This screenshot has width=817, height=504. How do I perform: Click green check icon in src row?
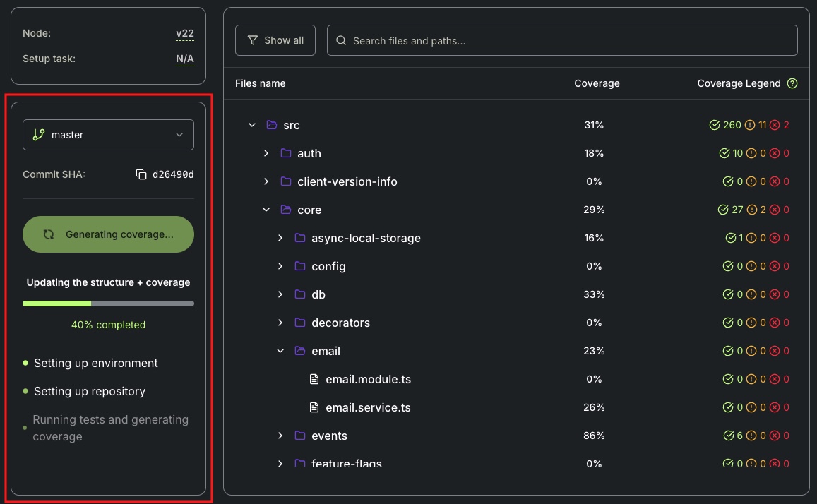coord(715,125)
